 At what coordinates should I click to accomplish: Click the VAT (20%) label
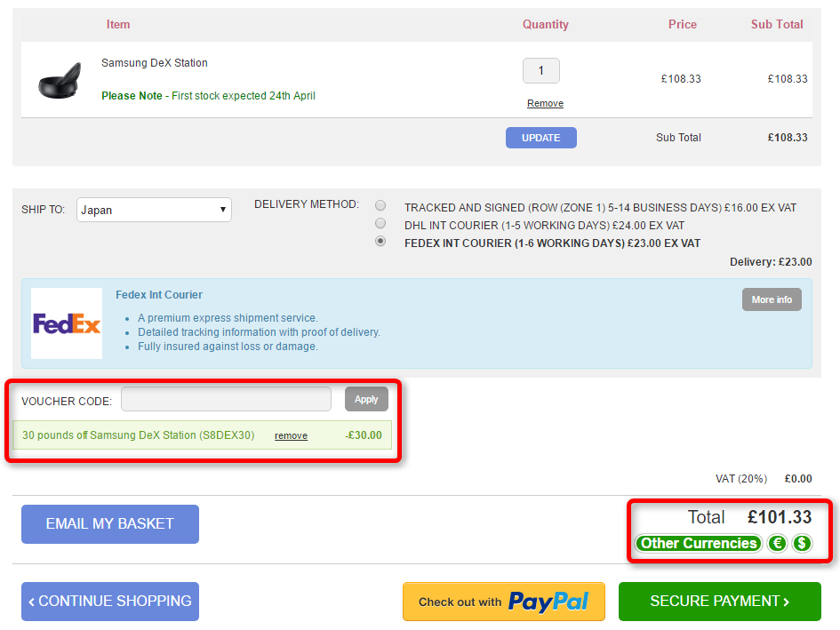click(741, 478)
